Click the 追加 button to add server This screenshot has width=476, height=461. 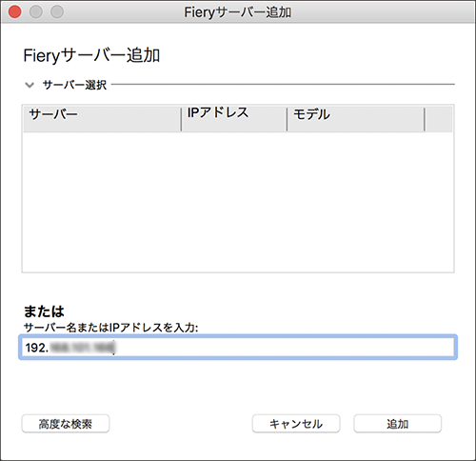[398, 424]
